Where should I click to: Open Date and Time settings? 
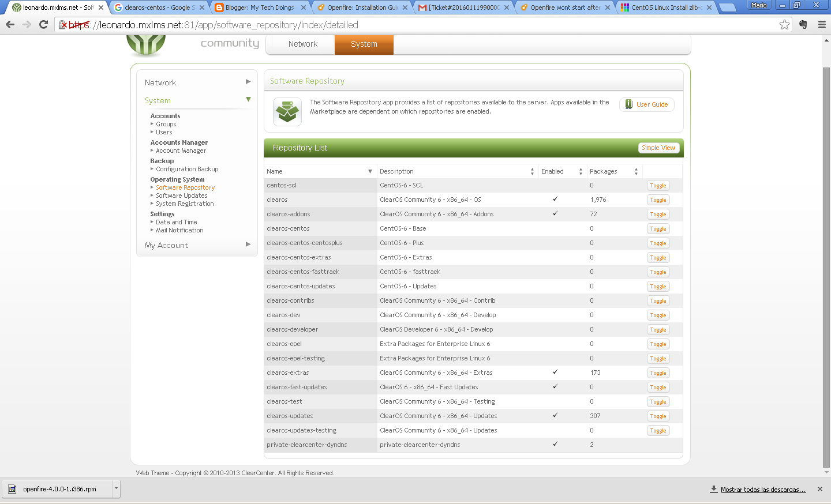(x=176, y=222)
